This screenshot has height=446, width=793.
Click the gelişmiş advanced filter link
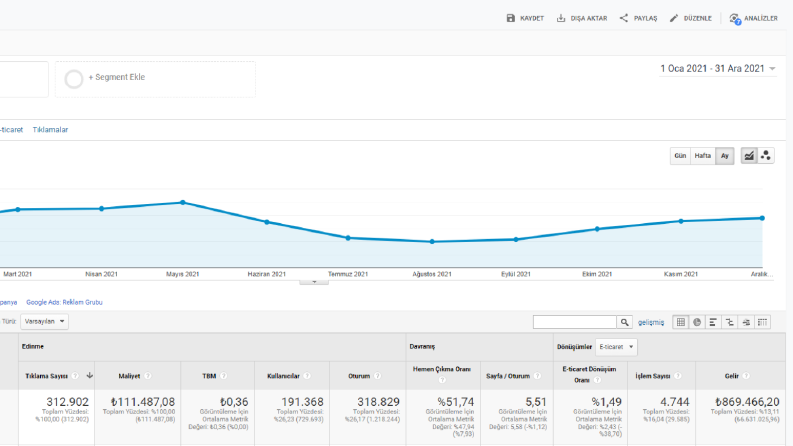click(651, 322)
